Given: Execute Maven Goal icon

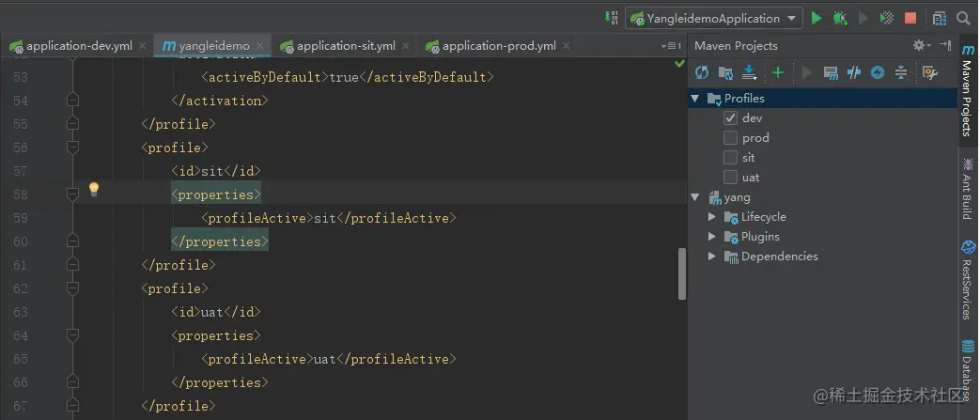Looking at the screenshot, I should pos(831,73).
